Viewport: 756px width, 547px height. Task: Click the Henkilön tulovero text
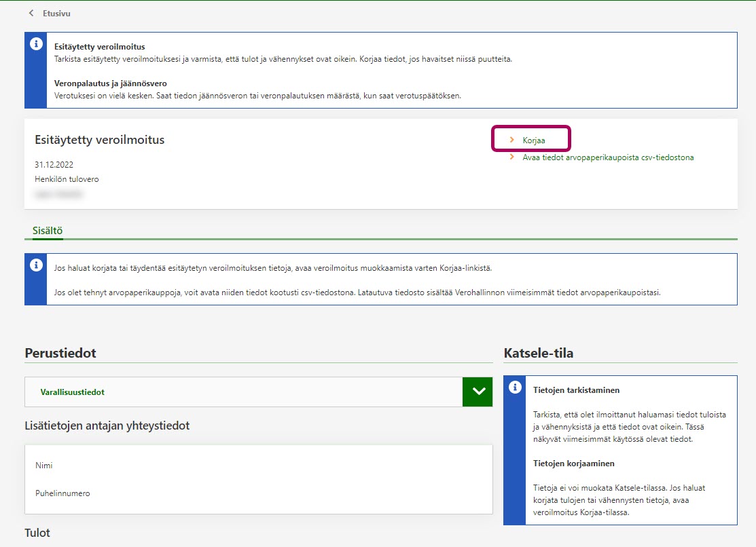pos(67,179)
